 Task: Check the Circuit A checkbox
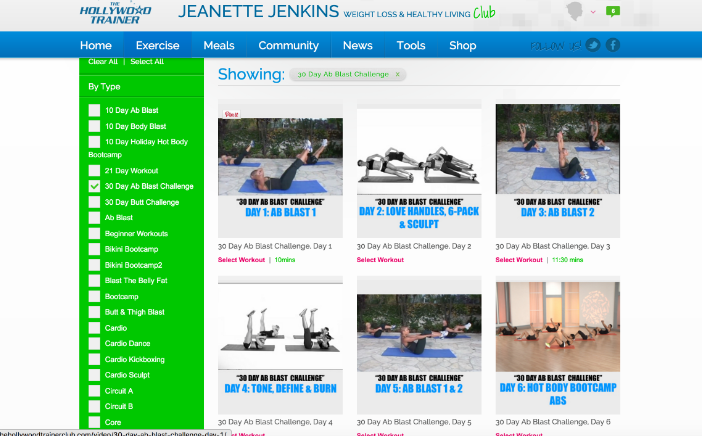point(94,391)
